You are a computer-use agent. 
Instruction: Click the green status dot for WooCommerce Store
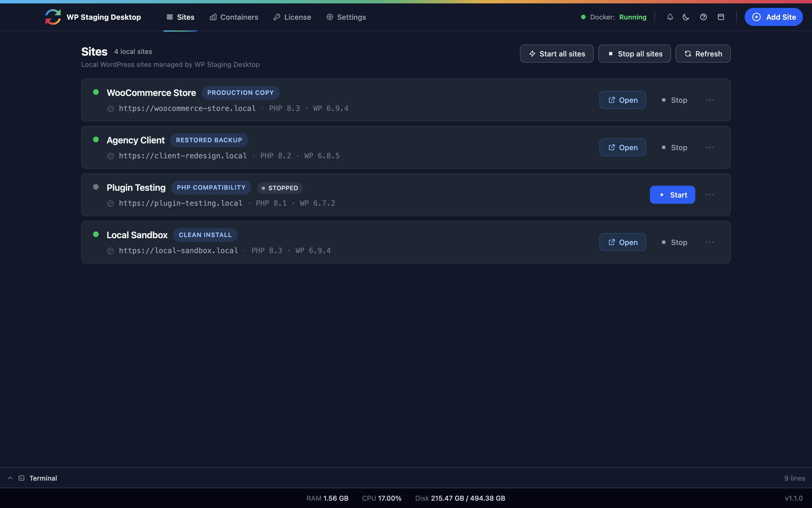coord(96,92)
